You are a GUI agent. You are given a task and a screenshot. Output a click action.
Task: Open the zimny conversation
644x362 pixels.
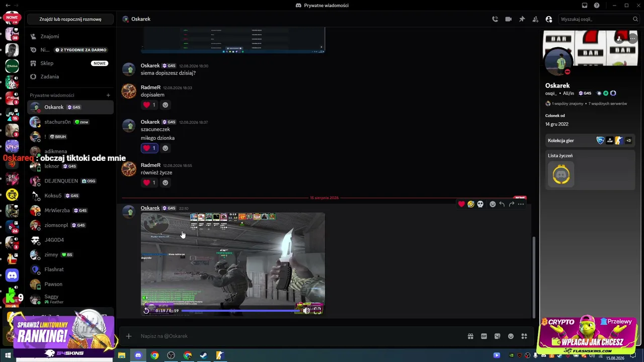pos(70,255)
